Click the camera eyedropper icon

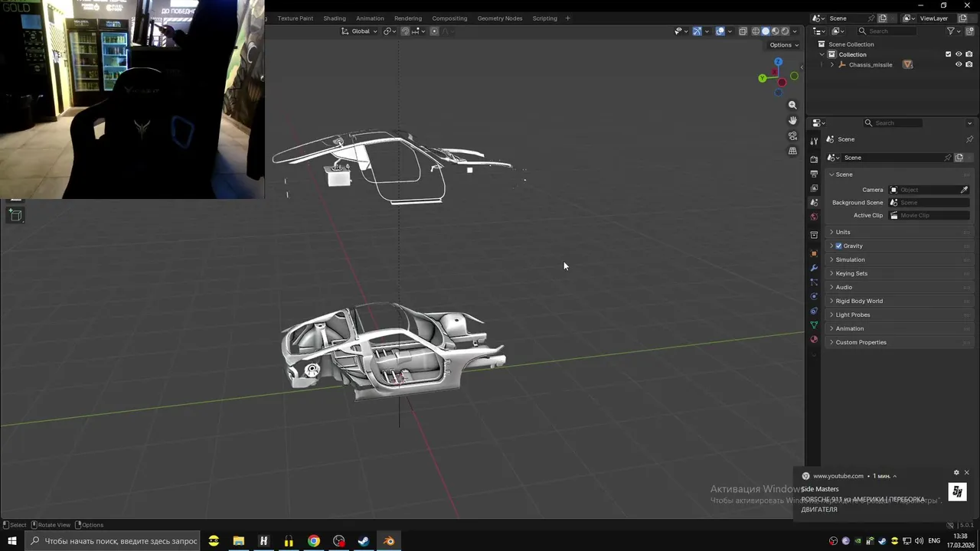point(964,190)
